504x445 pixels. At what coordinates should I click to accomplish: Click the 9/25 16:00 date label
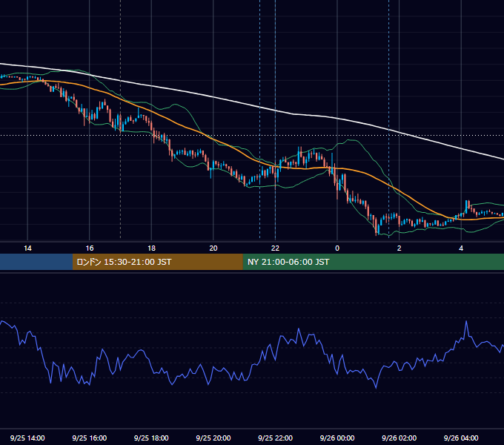pos(90,438)
